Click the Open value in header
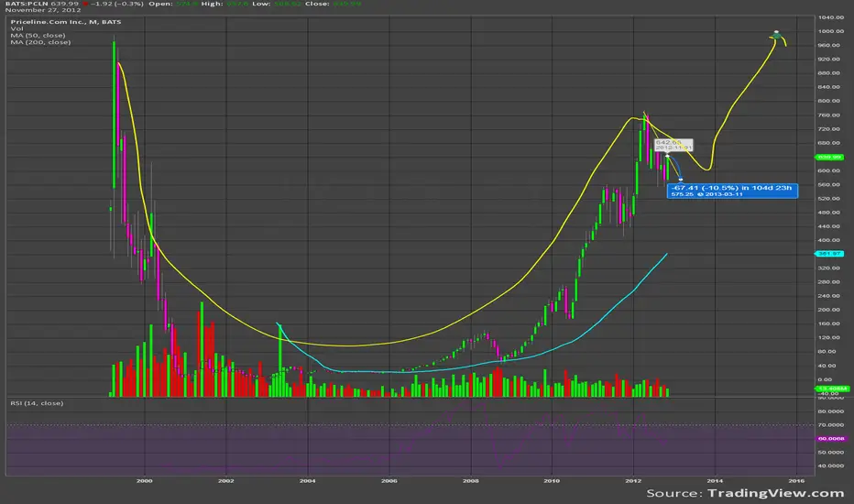This screenshot has width=854, height=504. 185,4
